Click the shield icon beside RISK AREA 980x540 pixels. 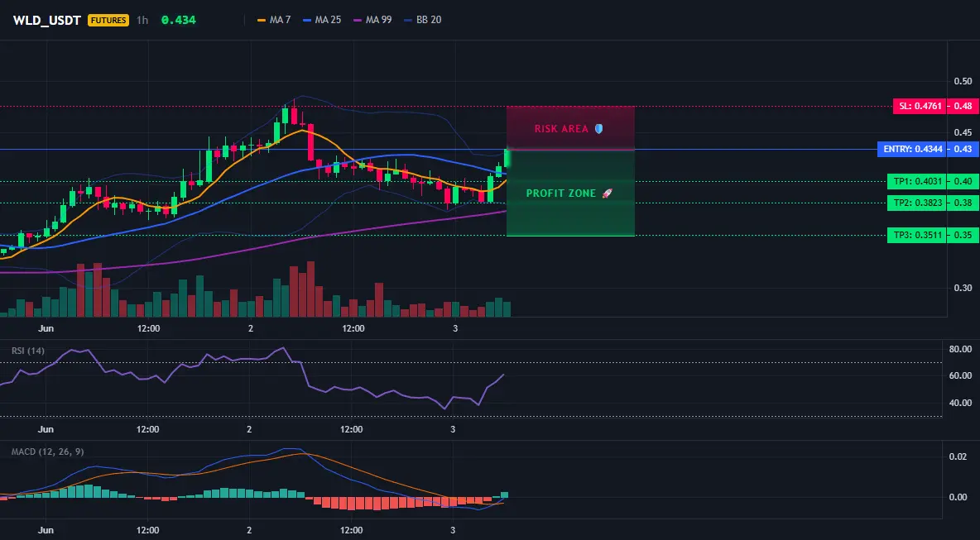[598, 129]
